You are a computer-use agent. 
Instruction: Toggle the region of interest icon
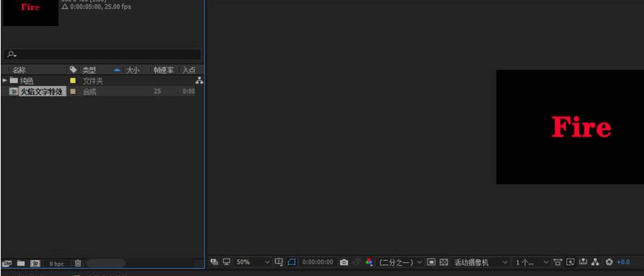(x=431, y=262)
